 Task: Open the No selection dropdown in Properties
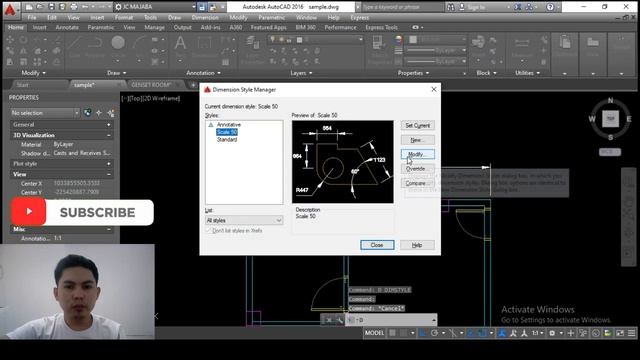44,113
